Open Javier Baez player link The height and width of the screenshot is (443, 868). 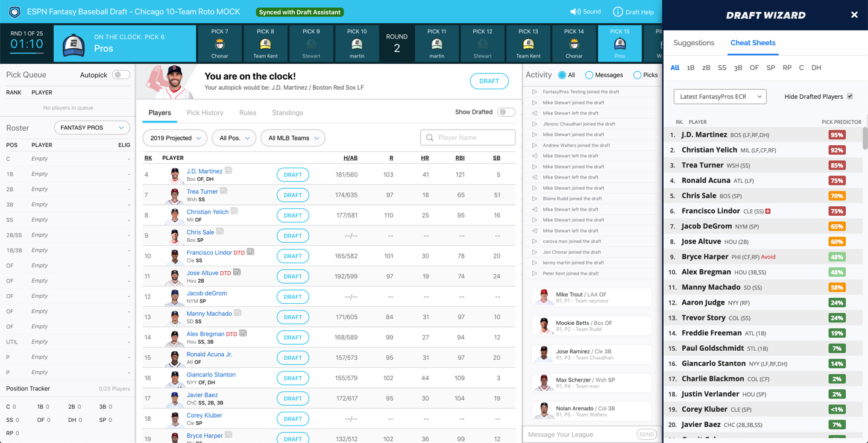tap(202, 395)
